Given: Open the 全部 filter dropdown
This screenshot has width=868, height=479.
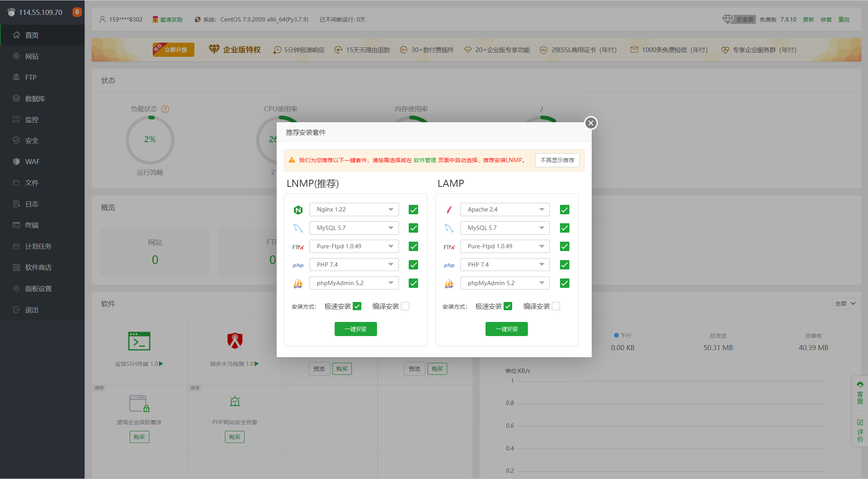Looking at the screenshot, I should (845, 304).
